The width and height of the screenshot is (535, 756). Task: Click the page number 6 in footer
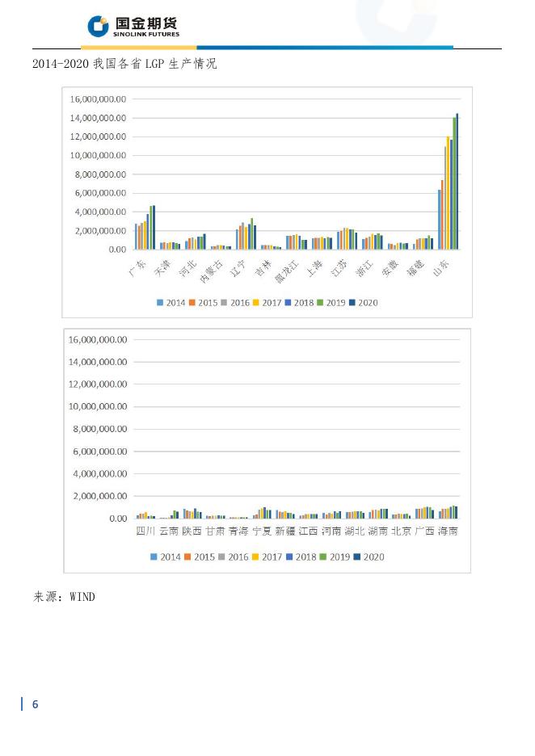pyautogui.click(x=35, y=704)
